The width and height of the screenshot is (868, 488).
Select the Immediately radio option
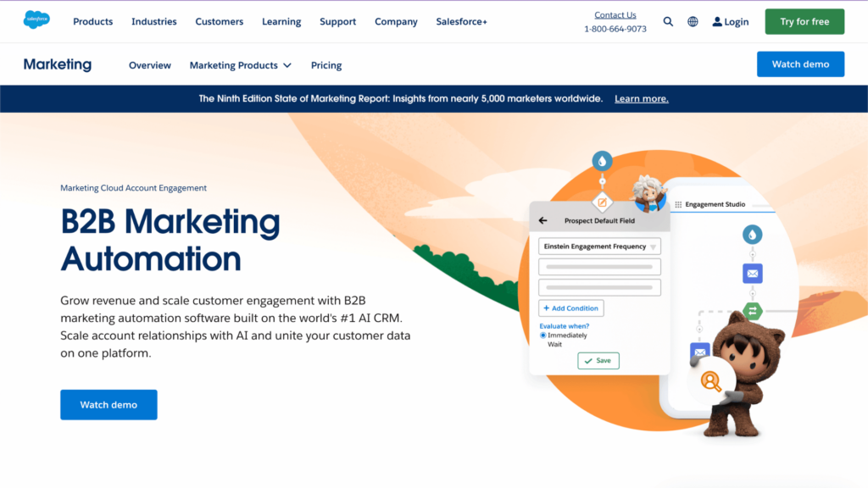click(x=543, y=335)
